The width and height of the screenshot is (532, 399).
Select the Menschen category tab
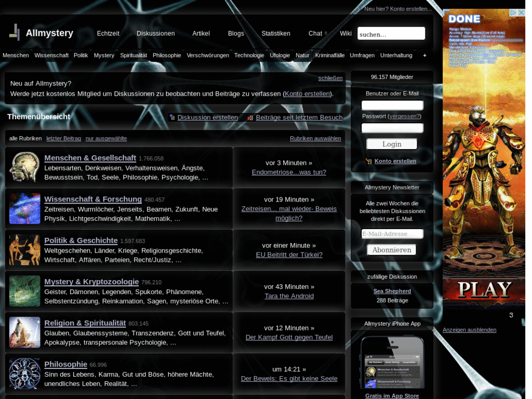16,55
